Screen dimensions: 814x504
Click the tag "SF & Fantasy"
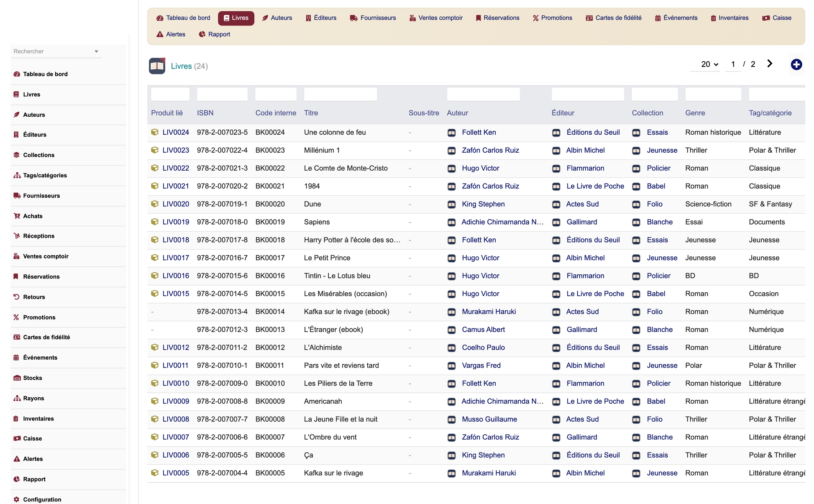[770, 204]
